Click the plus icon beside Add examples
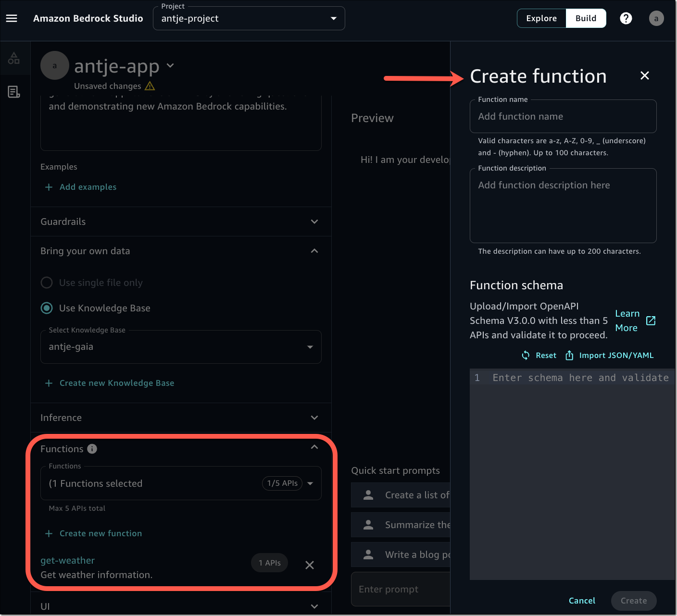Image resolution: width=677 pixels, height=616 pixels. (x=49, y=187)
